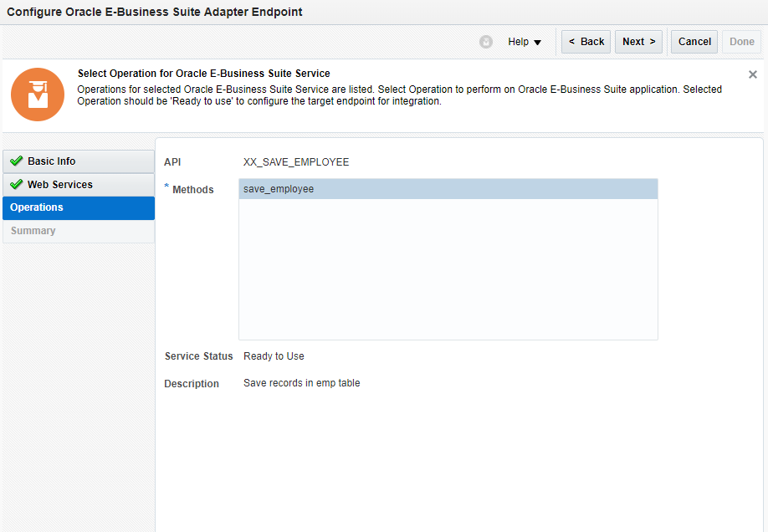Screen dimensions: 768x532
Task: Click the green checkmark beside Web Services
Action: (x=16, y=185)
